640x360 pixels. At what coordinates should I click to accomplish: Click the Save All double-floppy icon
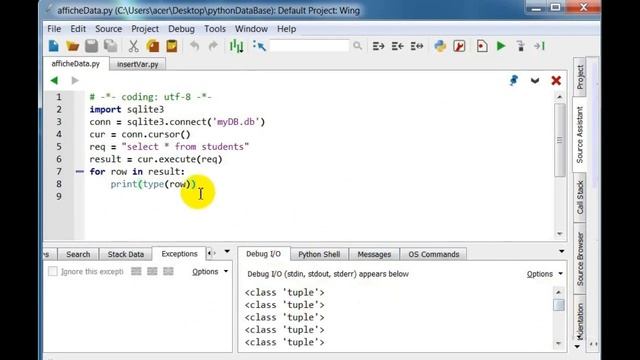click(x=111, y=46)
